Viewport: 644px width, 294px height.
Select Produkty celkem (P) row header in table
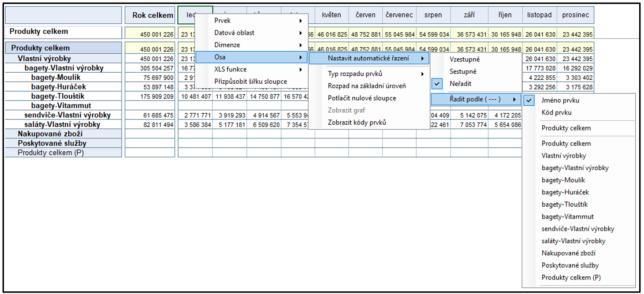[63, 153]
